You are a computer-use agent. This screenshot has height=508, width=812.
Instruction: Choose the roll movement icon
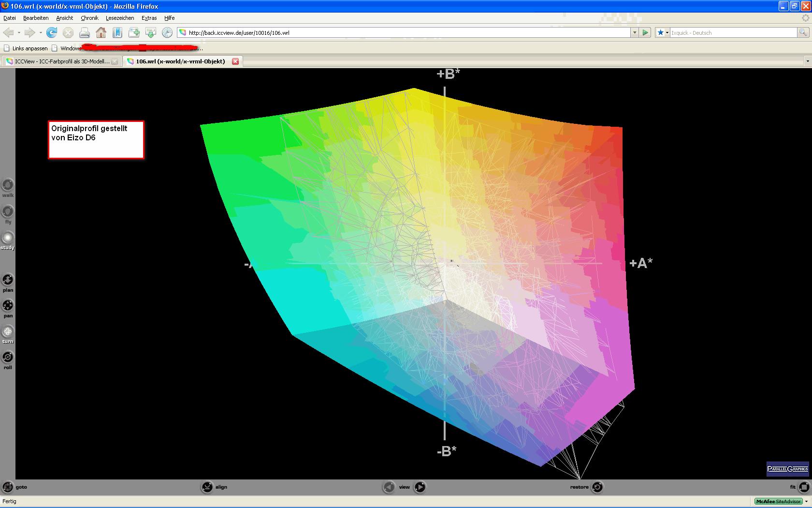coord(8,357)
